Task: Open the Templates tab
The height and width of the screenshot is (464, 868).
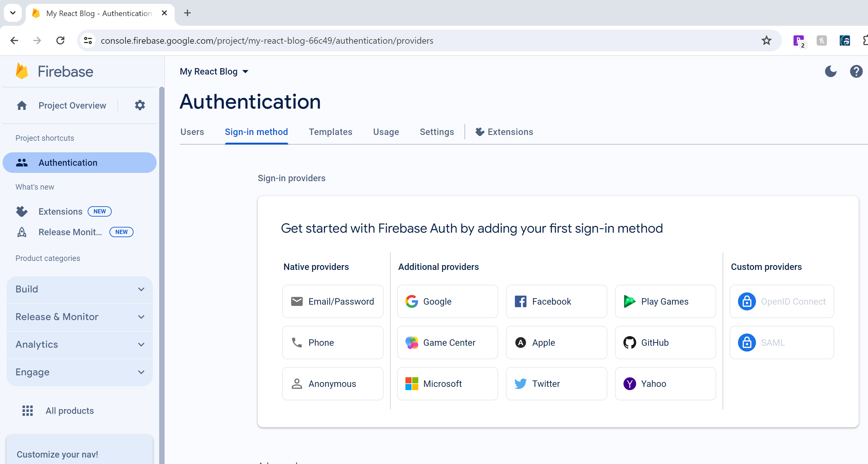Action: [x=330, y=132]
